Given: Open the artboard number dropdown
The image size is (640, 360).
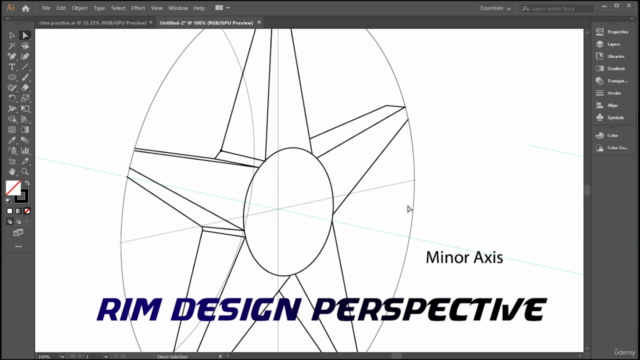Looking at the screenshot, I should [x=106, y=356].
